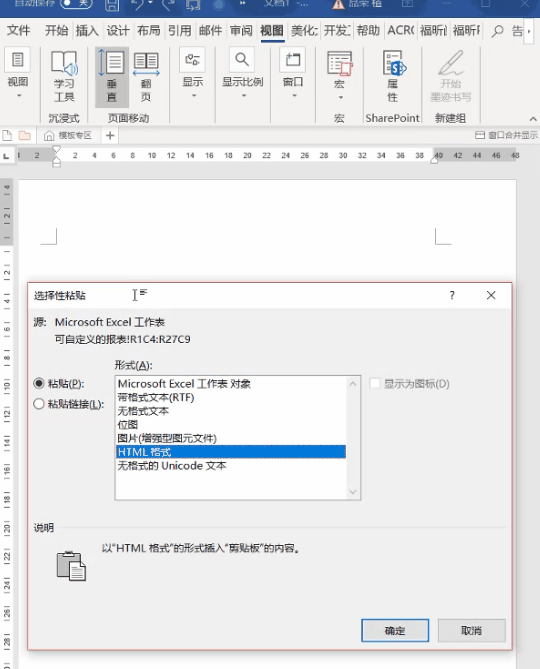The height and width of the screenshot is (669, 540).
Task: Select 翻页 side-to-side page movement
Action: 146,77
